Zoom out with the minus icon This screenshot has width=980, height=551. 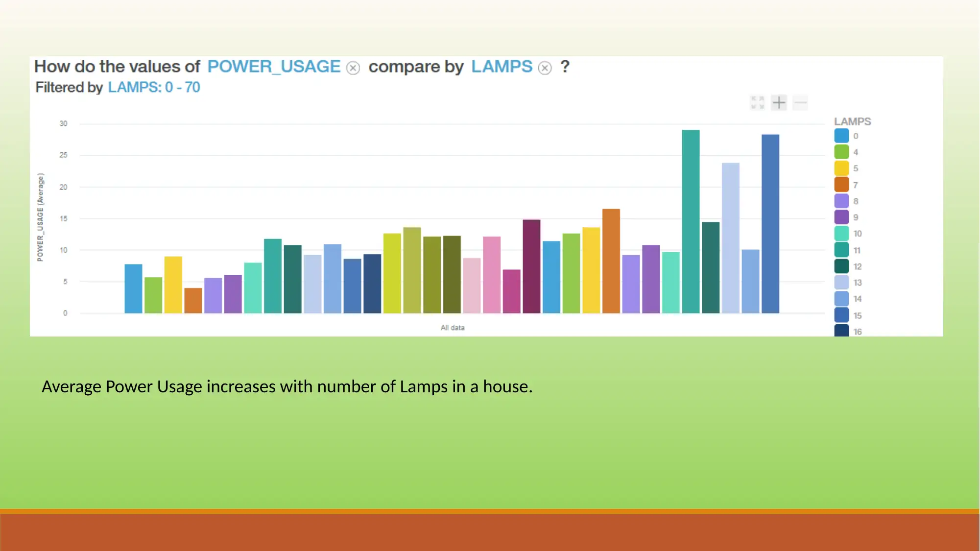(x=800, y=102)
